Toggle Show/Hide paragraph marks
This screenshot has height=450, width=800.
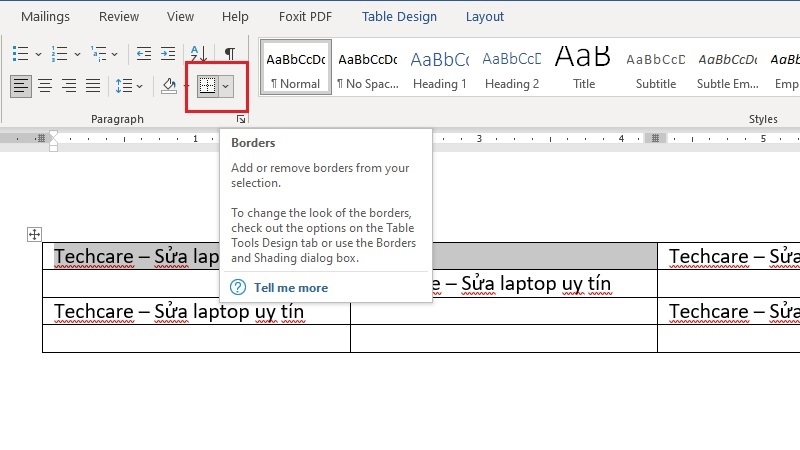pos(230,53)
